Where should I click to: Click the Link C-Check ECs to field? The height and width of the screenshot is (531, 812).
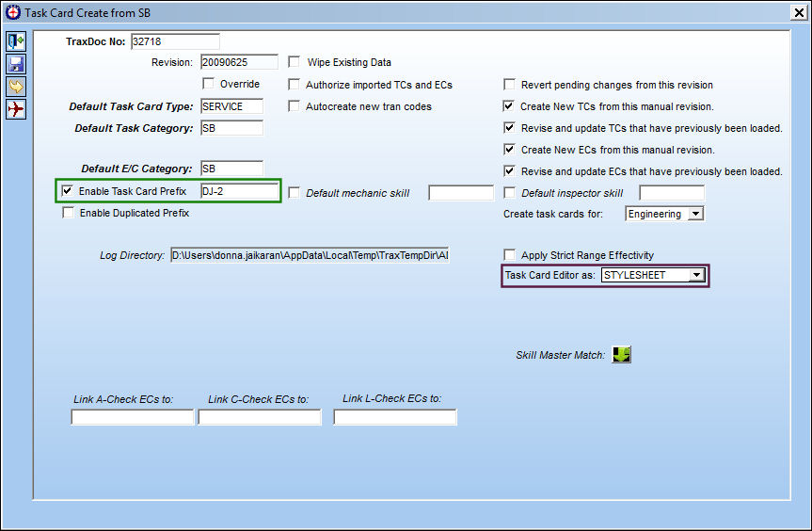[260, 417]
